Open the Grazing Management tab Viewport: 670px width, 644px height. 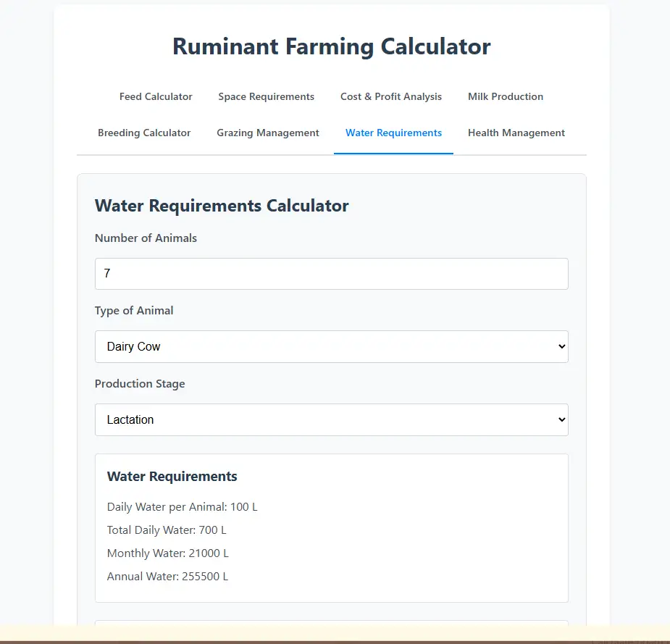268,133
